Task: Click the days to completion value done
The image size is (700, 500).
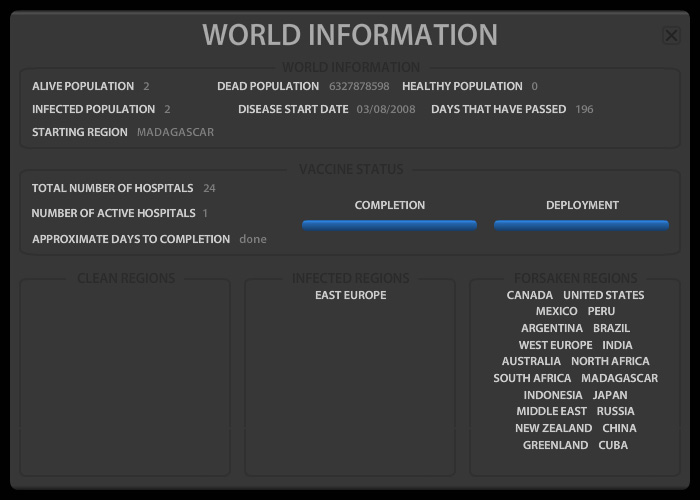Action: [x=253, y=239]
